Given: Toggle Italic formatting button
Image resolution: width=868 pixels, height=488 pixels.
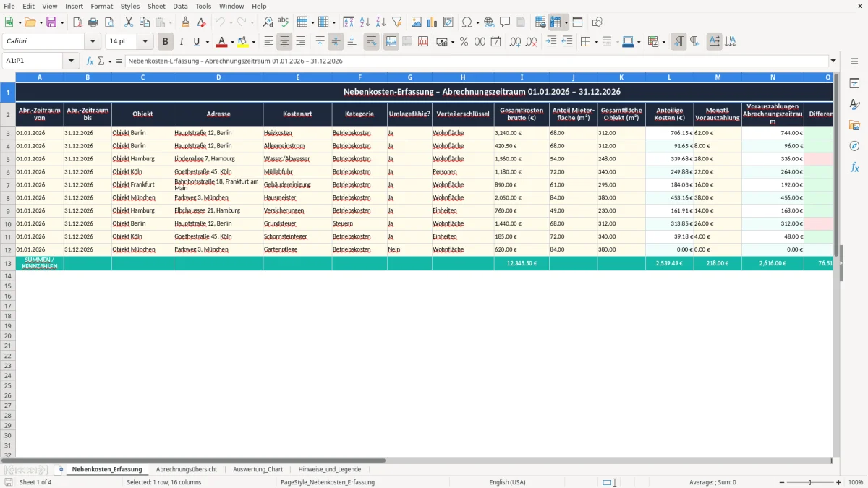Looking at the screenshot, I should (182, 42).
